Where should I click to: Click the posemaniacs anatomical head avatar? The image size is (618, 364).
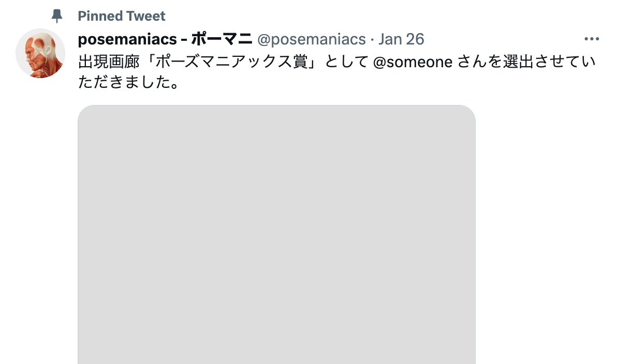(40, 53)
